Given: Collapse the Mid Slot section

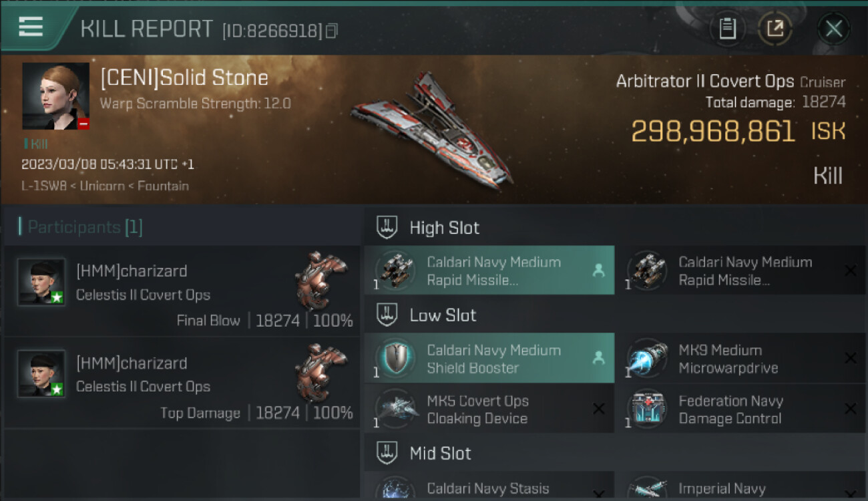Looking at the screenshot, I should tap(387, 454).
